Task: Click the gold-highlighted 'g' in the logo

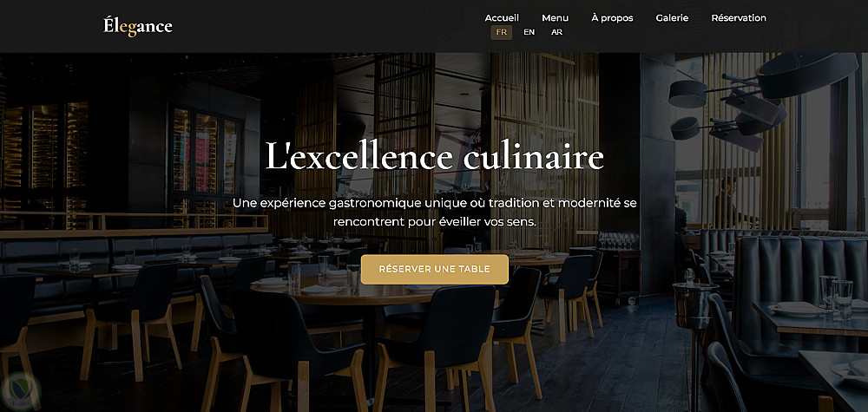Action: pos(131,28)
